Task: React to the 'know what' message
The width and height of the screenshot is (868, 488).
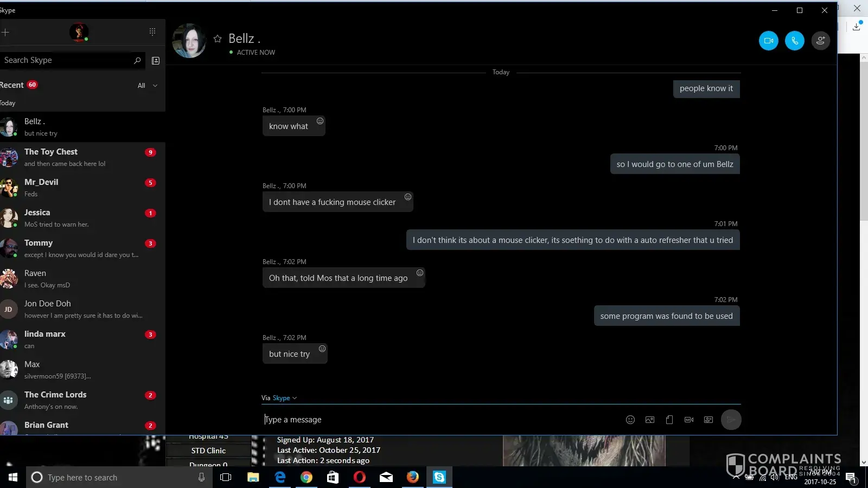Action: pyautogui.click(x=320, y=121)
